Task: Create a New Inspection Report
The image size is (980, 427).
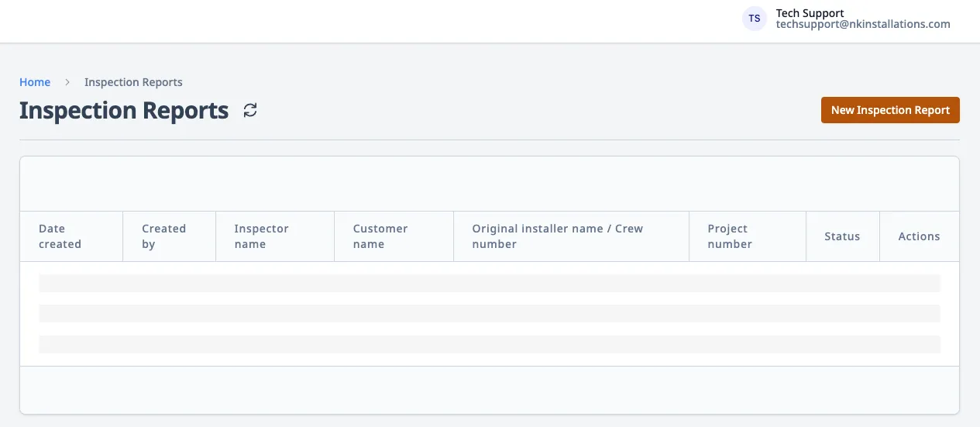Action: [890, 110]
